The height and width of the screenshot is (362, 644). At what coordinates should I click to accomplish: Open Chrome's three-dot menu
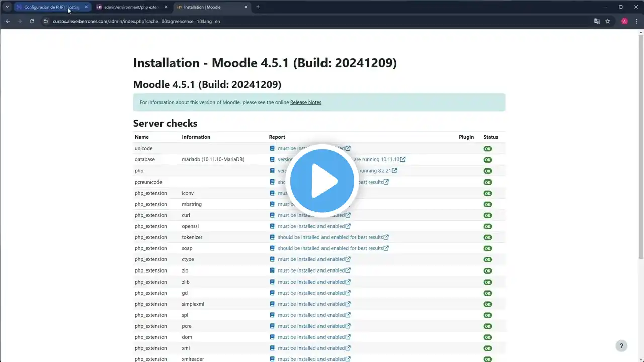tap(636, 21)
